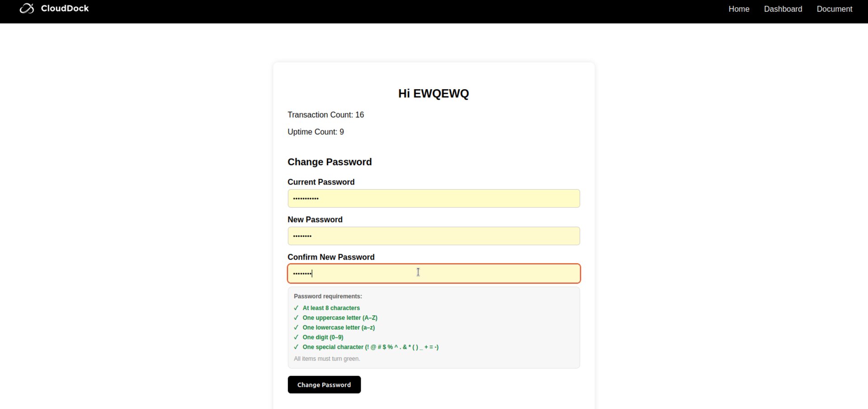The width and height of the screenshot is (868, 409).
Task: Click the All items must turn green note
Action: (x=327, y=359)
